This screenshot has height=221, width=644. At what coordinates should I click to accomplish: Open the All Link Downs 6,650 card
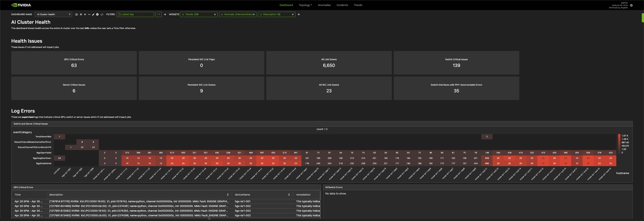coord(329,63)
